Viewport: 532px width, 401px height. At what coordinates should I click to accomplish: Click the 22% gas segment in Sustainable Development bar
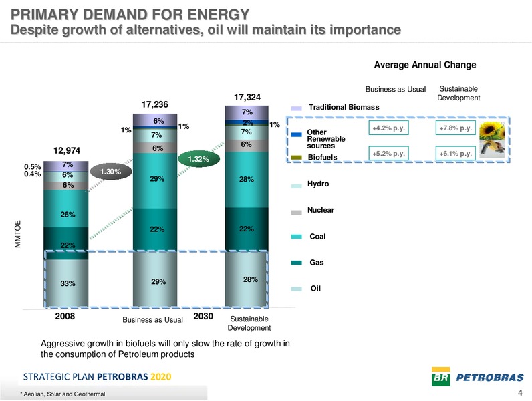coord(247,229)
